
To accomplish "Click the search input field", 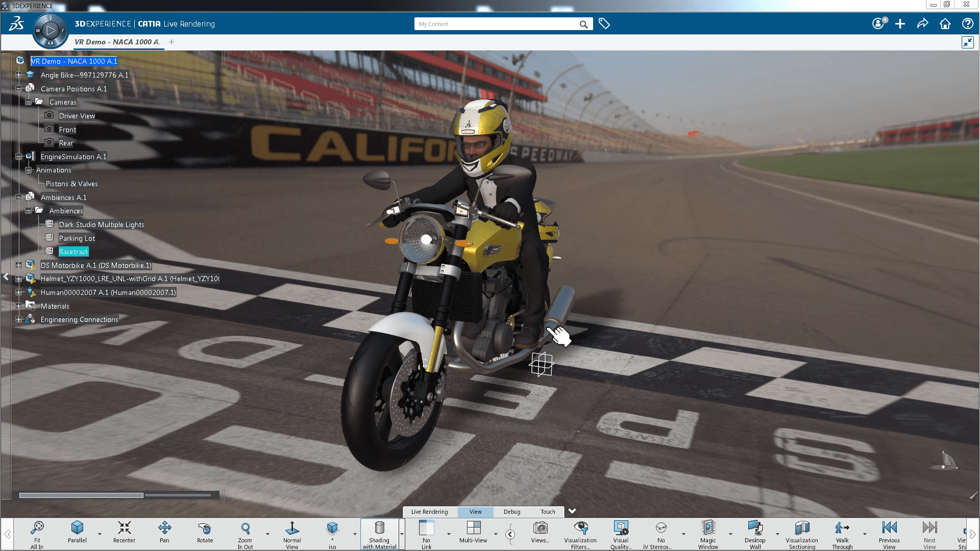I will 500,23.
